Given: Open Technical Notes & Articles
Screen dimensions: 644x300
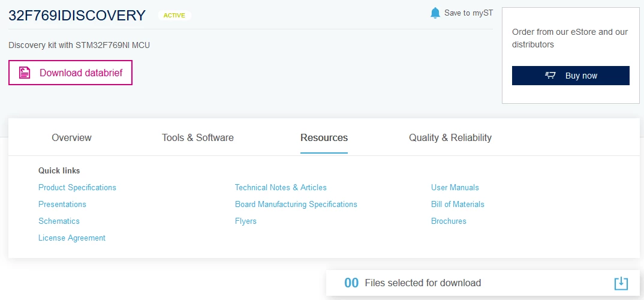Looking at the screenshot, I should coord(281,187).
